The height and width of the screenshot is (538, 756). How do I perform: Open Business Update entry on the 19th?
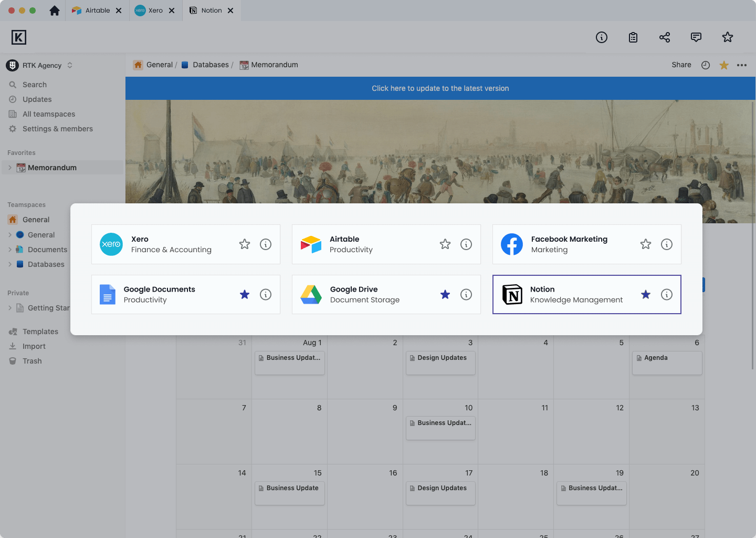tap(592, 493)
